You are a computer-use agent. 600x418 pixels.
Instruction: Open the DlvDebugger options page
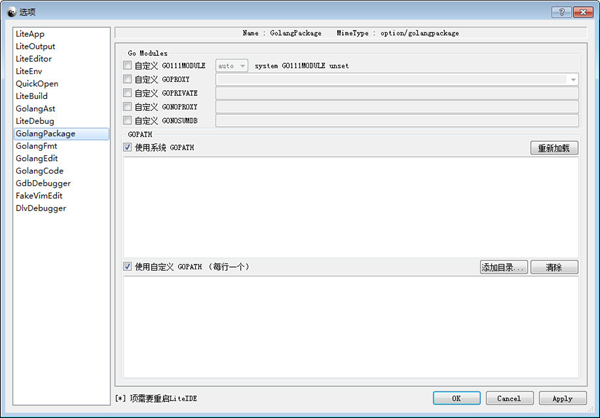pyautogui.click(x=61, y=208)
